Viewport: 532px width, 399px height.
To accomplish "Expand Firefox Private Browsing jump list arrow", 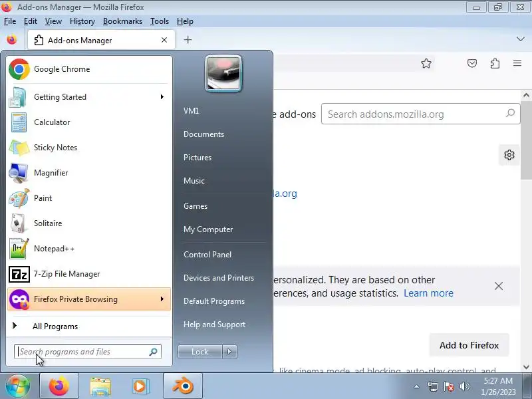I will point(162,299).
